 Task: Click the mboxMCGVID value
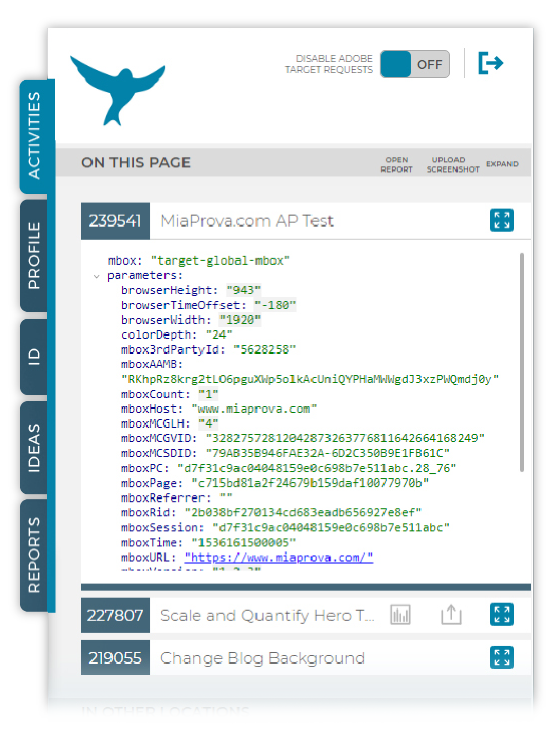pos(345,439)
